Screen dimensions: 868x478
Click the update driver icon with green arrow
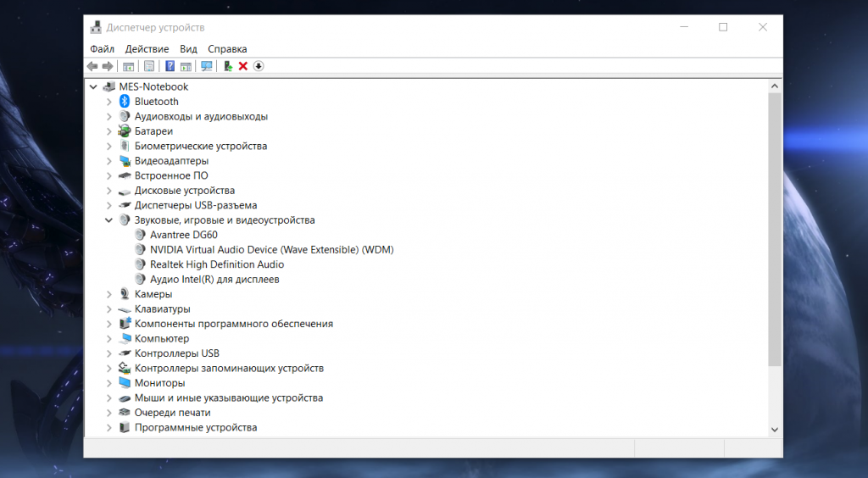[x=227, y=66]
